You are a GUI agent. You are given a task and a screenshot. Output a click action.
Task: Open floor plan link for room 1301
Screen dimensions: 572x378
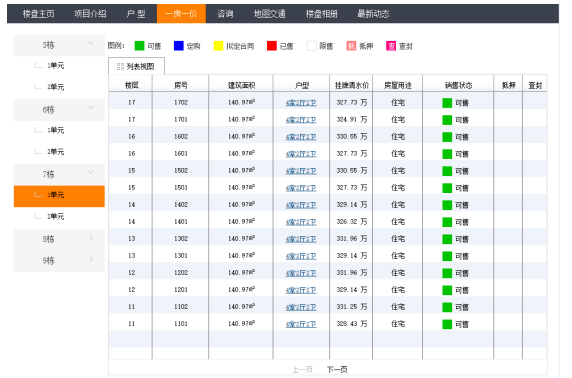click(301, 256)
